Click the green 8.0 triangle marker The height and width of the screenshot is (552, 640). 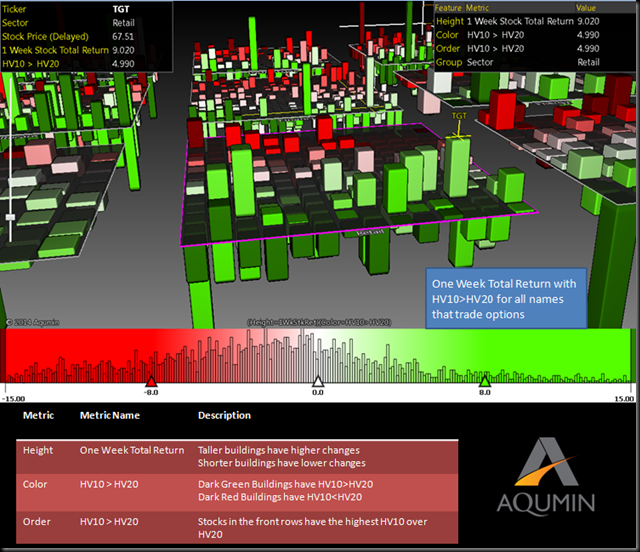(484, 382)
